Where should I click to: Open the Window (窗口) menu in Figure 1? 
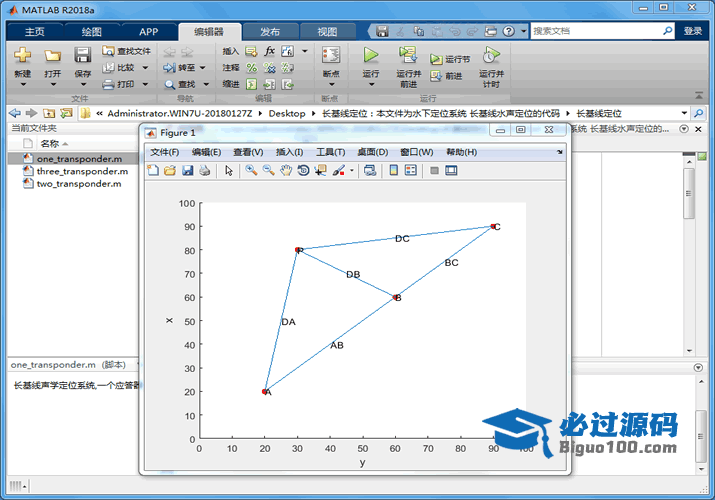click(416, 152)
